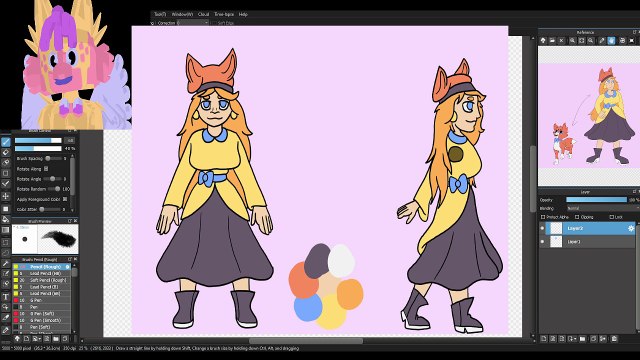
Task: Open the Help menu
Action: tap(243, 14)
